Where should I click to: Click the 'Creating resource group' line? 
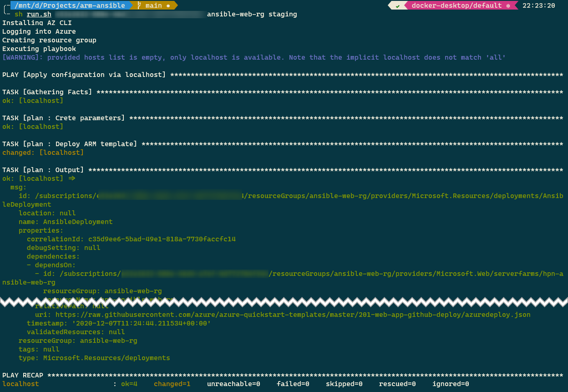(49, 40)
